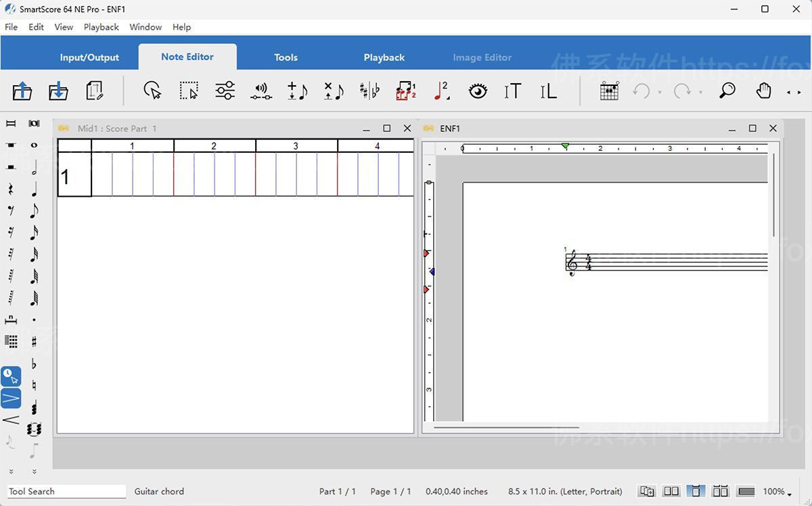Screen dimensions: 812x506
Task: Toggle the eye show/hide icon
Action: 478,91
